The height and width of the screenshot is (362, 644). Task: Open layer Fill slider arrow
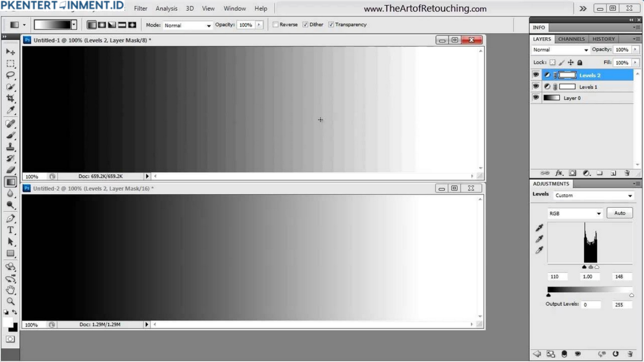pyautogui.click(x=636, y=62)
